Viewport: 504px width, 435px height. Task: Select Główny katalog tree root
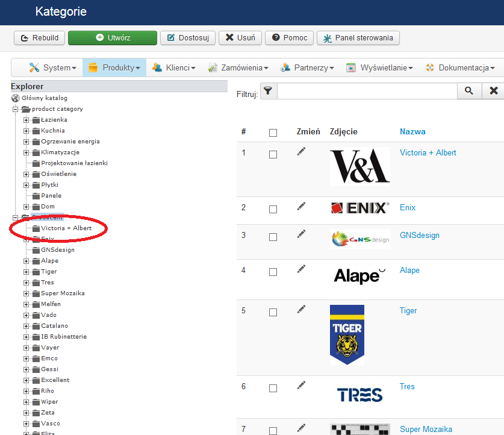(x=45, y=98)
